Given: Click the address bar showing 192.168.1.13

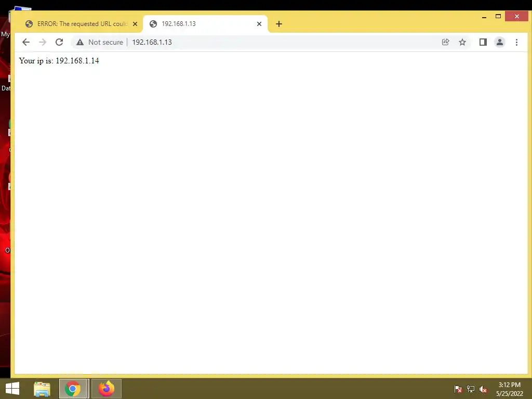Looking at the screenshot, I should coord(271,42).
